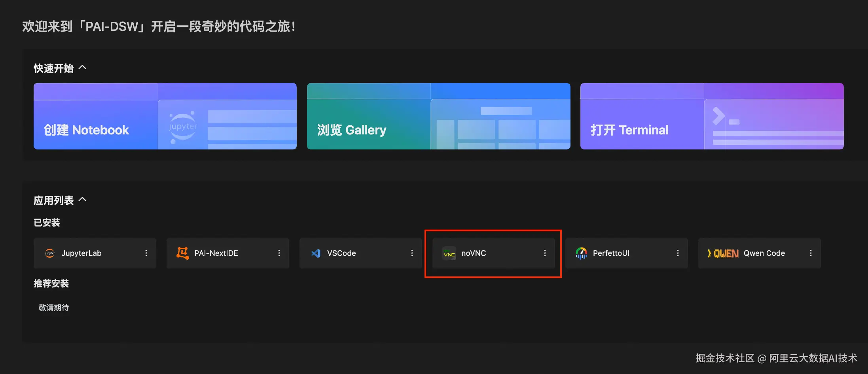
Task: Click the PerfettoUI app icon
Action: pyautogui.click(x=581, y=253)
